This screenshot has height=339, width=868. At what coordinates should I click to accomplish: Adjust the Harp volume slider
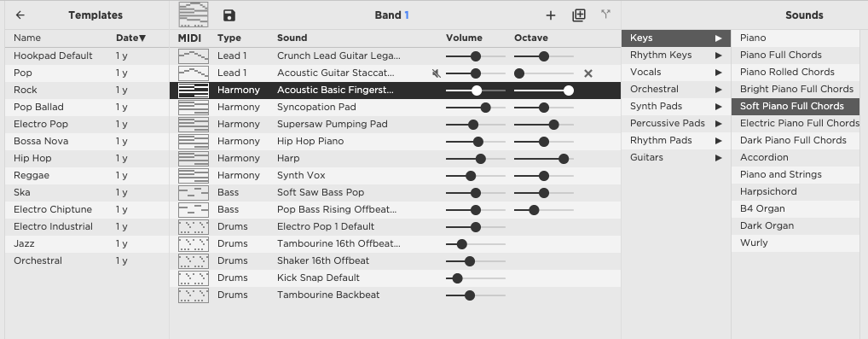coord(476,159)
